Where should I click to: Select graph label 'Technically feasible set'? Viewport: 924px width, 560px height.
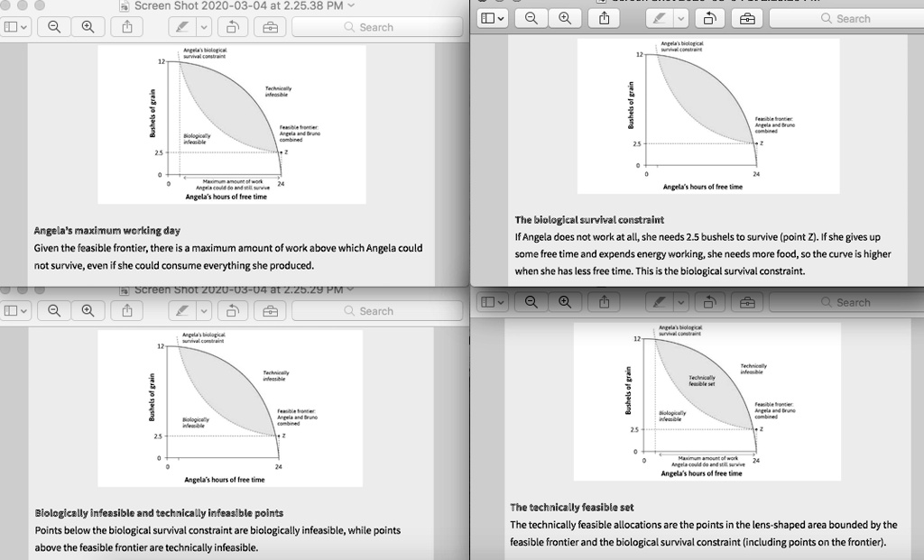(x=702, y=381)
